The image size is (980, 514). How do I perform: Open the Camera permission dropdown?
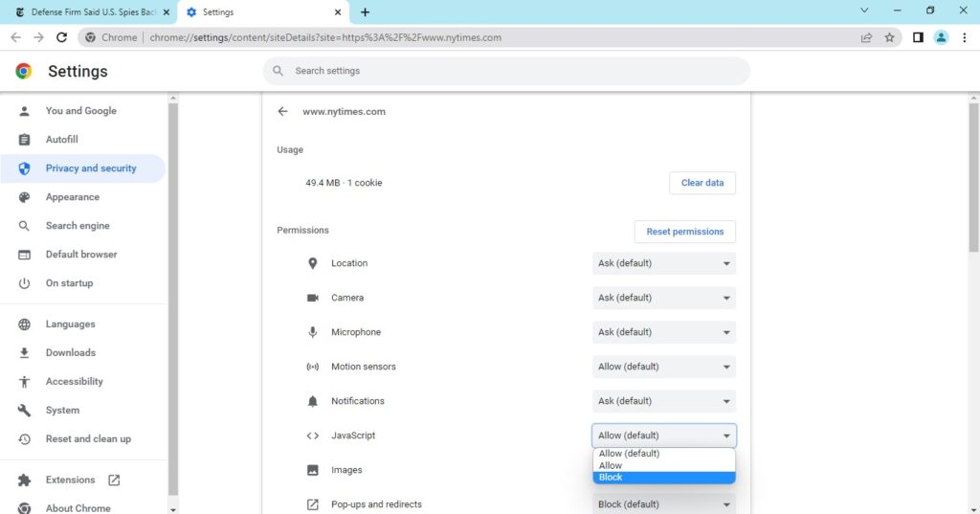(664, 298)
